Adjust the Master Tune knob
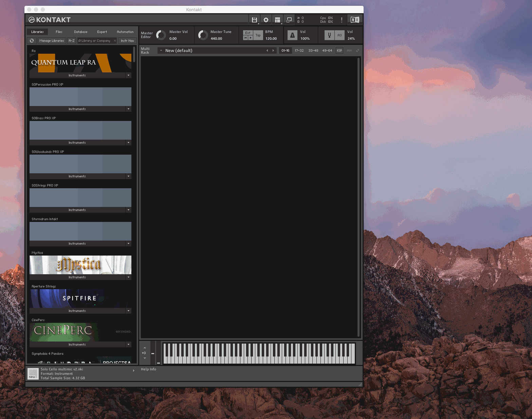Viewport: 532px width, 419px height. coord(203,35)
